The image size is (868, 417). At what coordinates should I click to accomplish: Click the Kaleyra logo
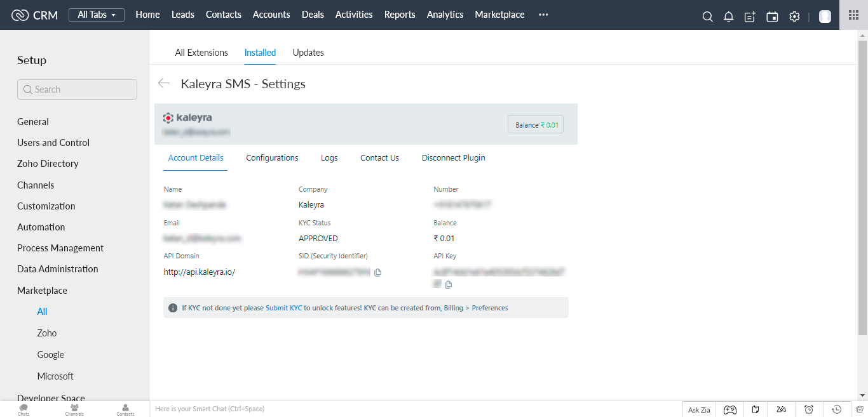(187, 117)
